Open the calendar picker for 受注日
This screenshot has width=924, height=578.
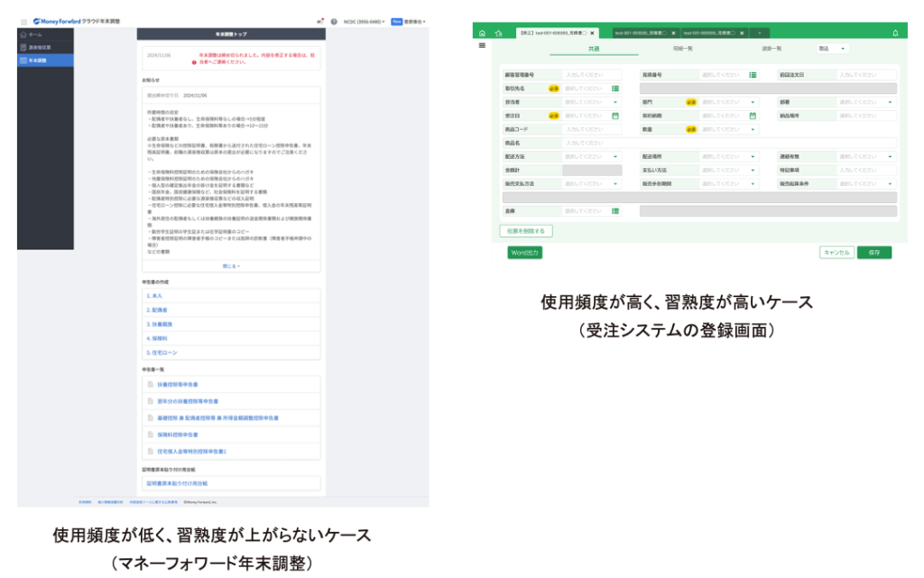(x=614, y=116)
